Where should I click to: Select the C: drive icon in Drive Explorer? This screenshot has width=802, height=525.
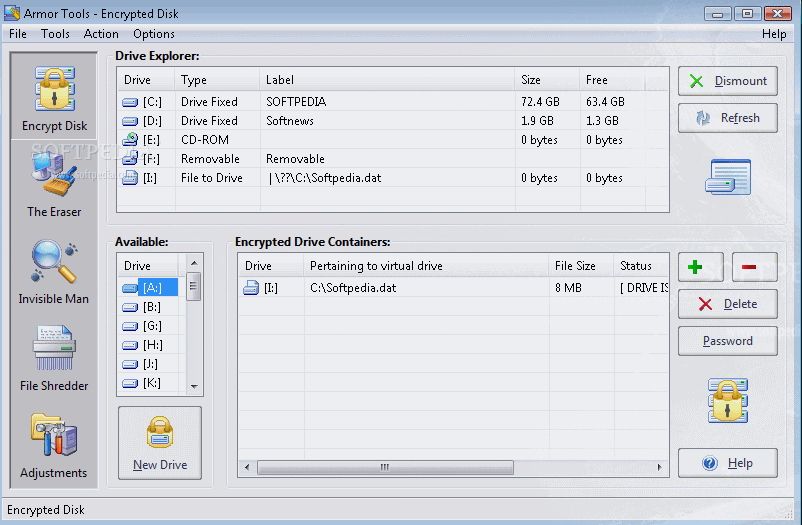[x=130, y=102]
